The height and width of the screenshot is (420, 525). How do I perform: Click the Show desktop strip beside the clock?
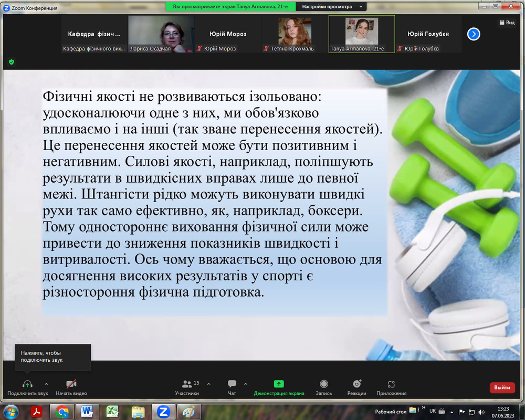522,412
